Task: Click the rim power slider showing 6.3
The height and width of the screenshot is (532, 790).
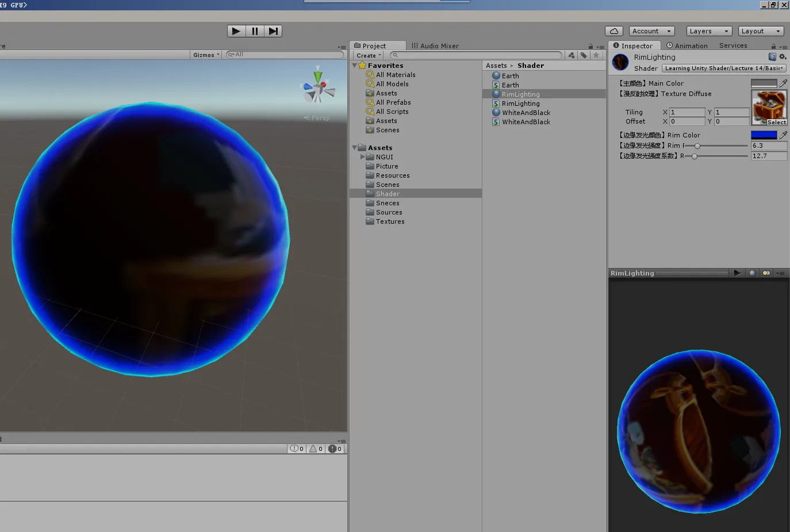Action: [716, 146]
